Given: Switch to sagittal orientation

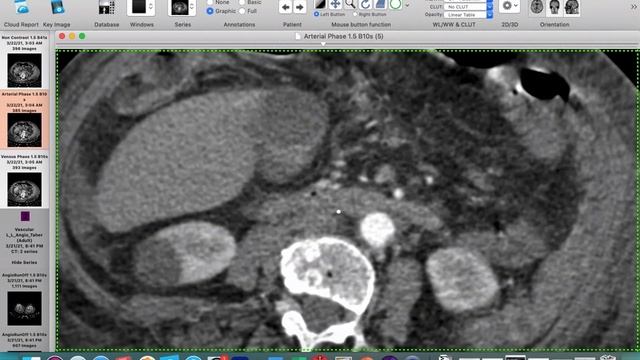Looking at the screenshot, I should click(572, 7).
